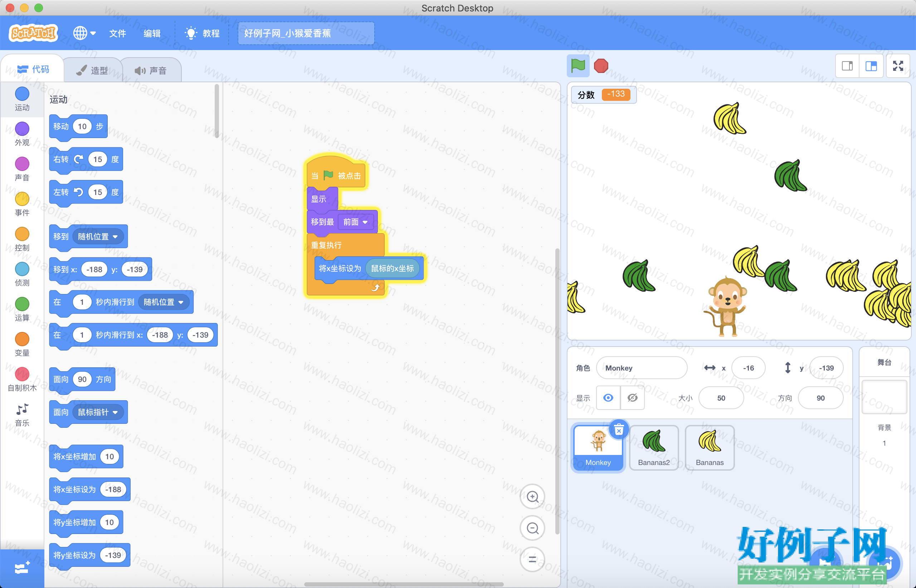Click the sprite name field Monkey
Screen dimensions: 916x588
click(x=642, y=368)
